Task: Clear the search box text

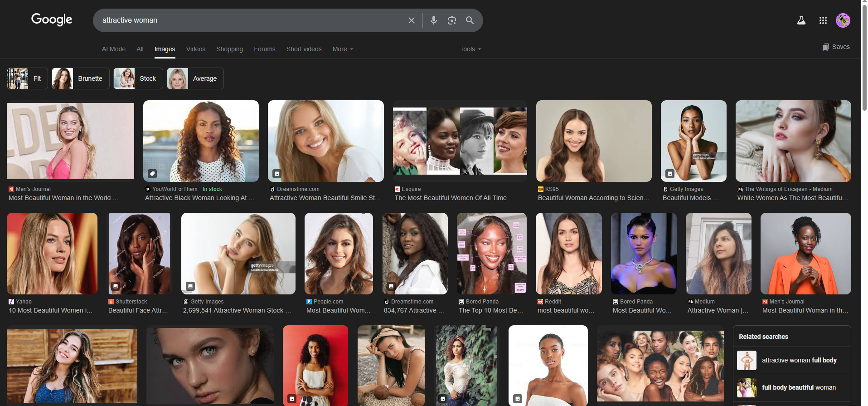Action: (x=412, y=20)
